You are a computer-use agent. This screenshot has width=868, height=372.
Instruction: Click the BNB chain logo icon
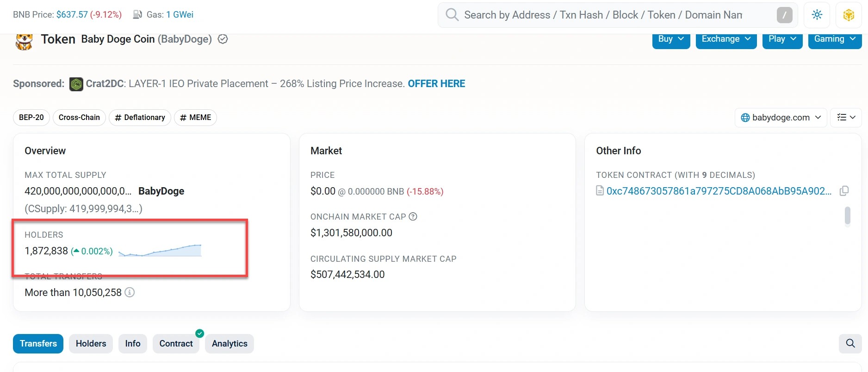(848, 15)
